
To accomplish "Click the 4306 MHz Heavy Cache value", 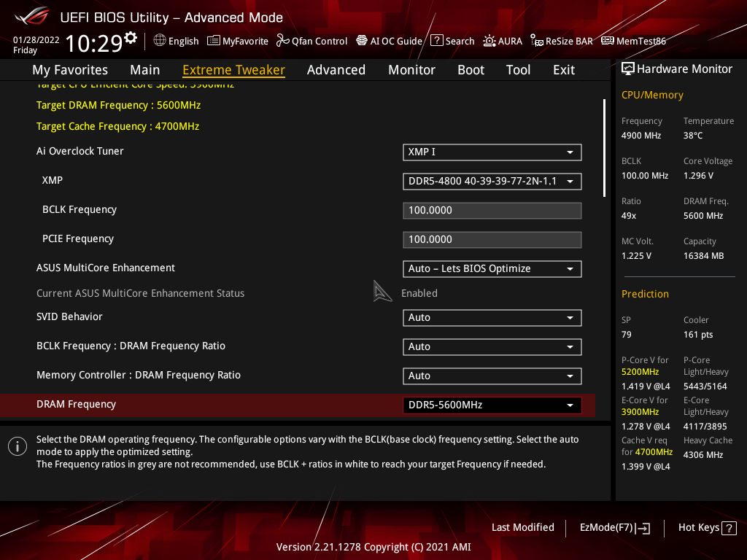I will coord(703,455).
